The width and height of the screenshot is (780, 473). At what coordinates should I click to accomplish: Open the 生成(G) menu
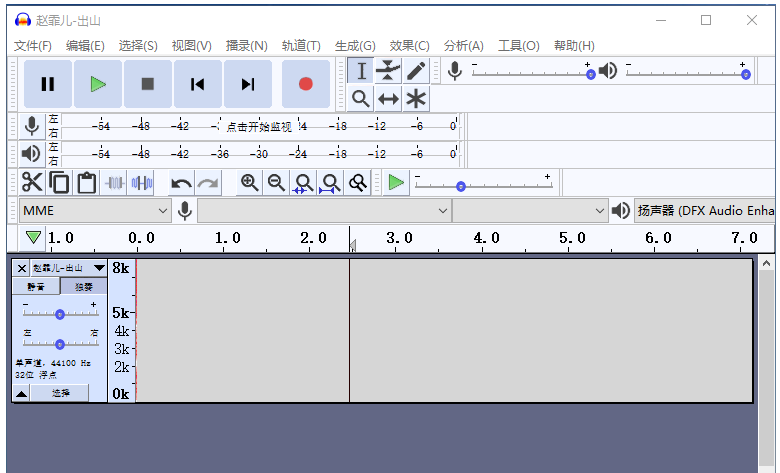coord(355,45)
